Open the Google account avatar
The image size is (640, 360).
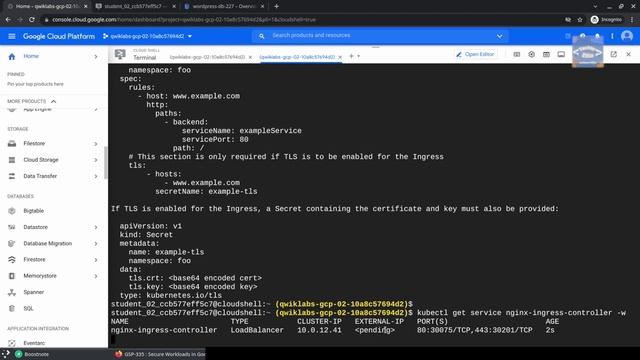(627, 36)
